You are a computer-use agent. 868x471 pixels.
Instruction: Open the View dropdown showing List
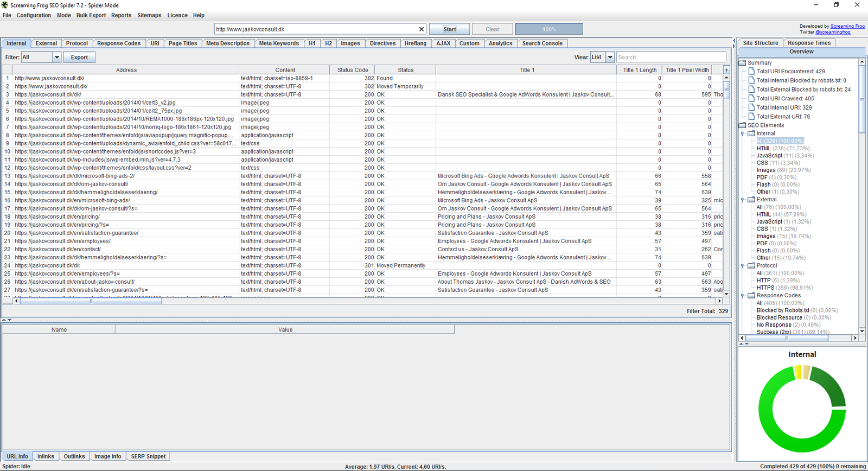[610, 57]
